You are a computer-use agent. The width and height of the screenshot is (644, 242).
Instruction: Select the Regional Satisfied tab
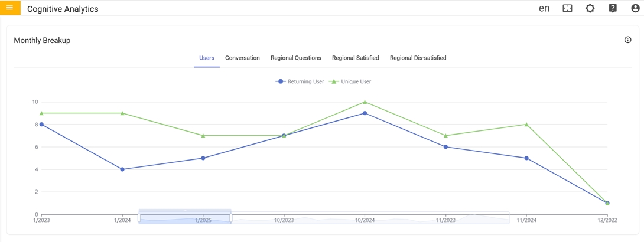(356, 58)
